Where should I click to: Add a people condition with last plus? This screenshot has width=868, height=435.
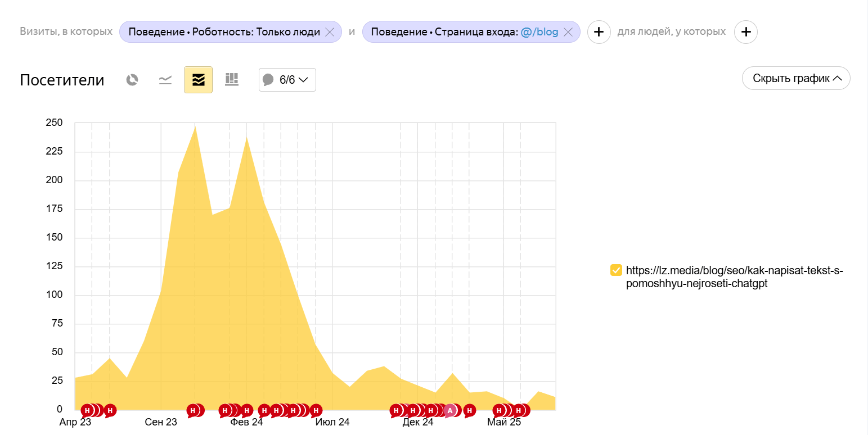tap(746, 32)
